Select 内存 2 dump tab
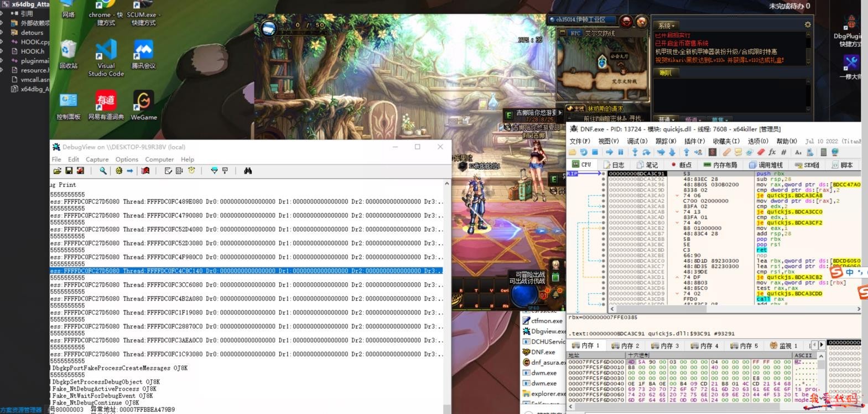The image size is (868, 414). tap(625, 345)
